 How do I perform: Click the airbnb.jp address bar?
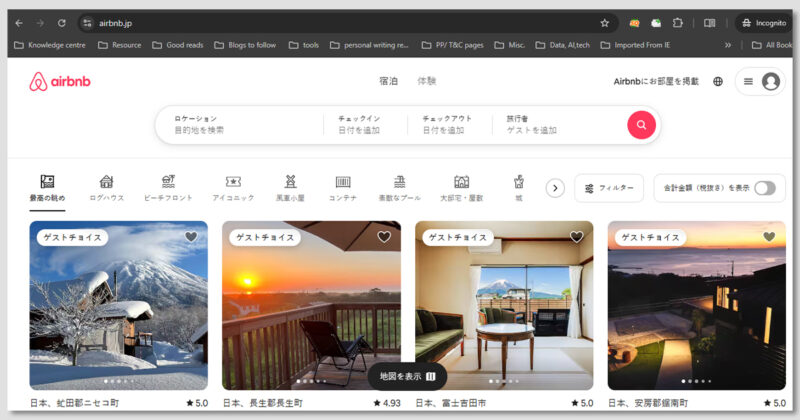click(x=347, y=23)
